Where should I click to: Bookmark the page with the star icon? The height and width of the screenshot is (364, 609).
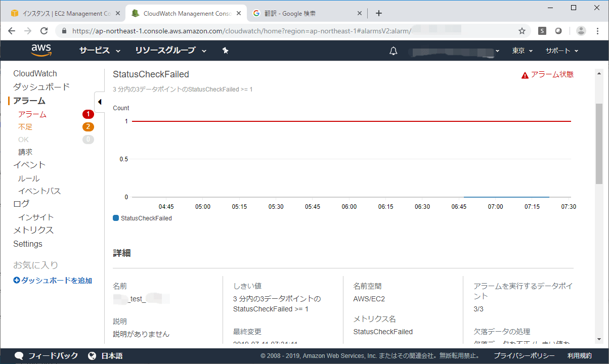tap(521, 31)
